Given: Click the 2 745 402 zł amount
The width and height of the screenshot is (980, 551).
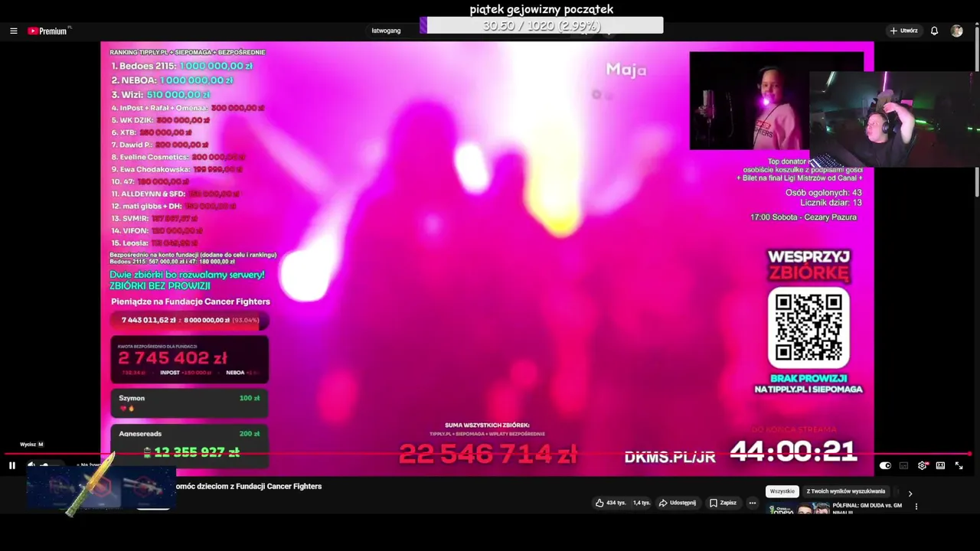Looking at the screenshot, I should [172, 358].
